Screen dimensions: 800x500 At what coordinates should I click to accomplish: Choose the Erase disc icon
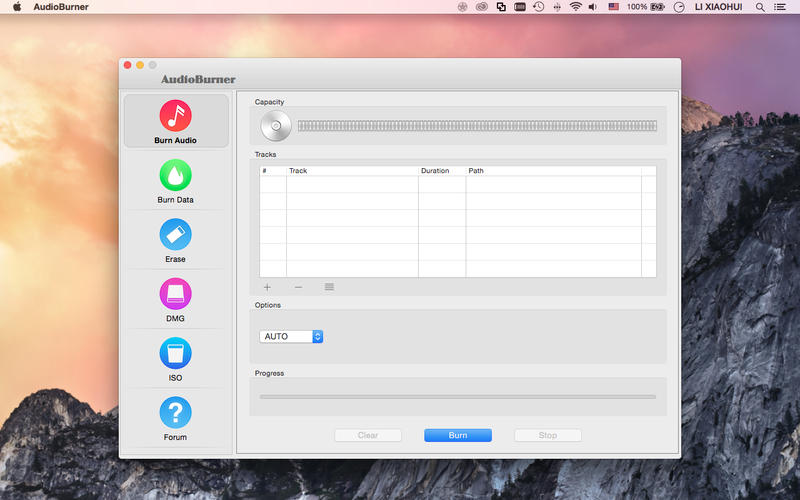175,235
